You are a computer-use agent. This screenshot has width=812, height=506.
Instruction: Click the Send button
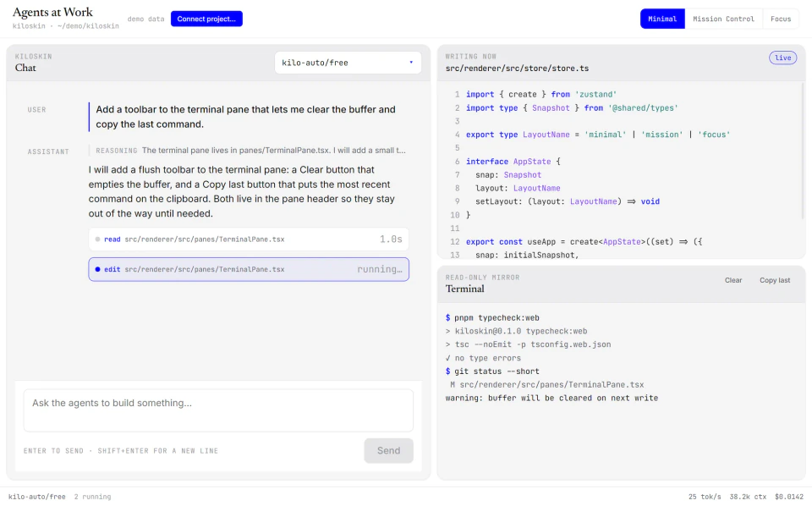[388, 451]
